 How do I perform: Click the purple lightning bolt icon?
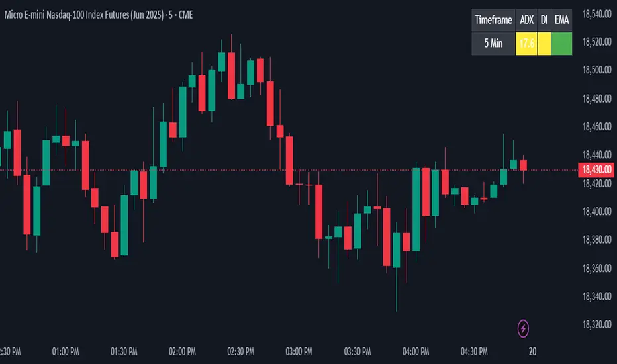click(x=524, y=327)
